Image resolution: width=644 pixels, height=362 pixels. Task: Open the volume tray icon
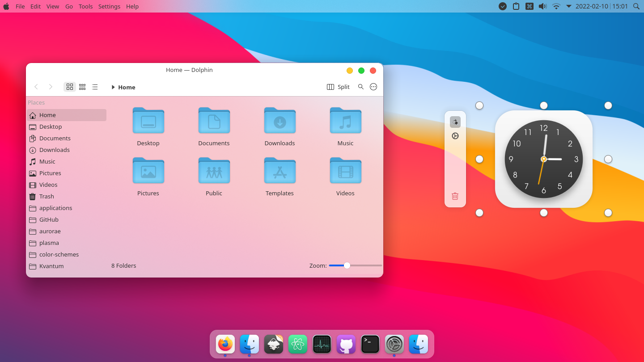(542, 6)
